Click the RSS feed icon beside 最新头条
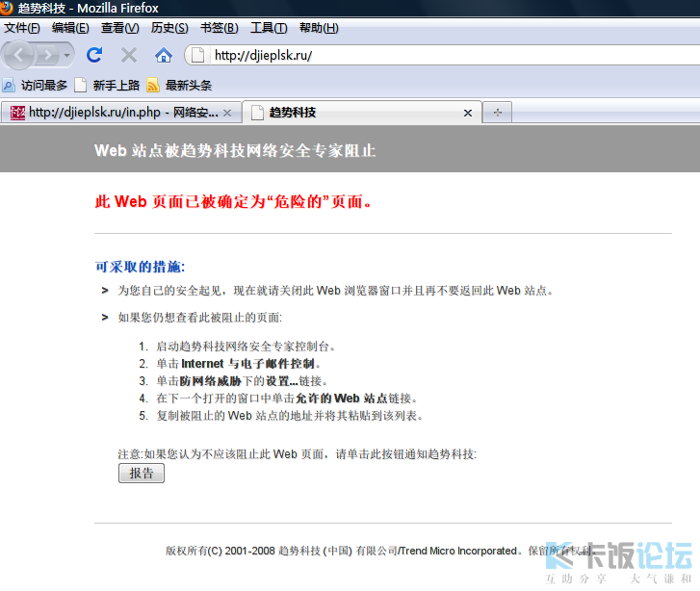Viewport: 700px width, 591px height. (x=153, y=85)
